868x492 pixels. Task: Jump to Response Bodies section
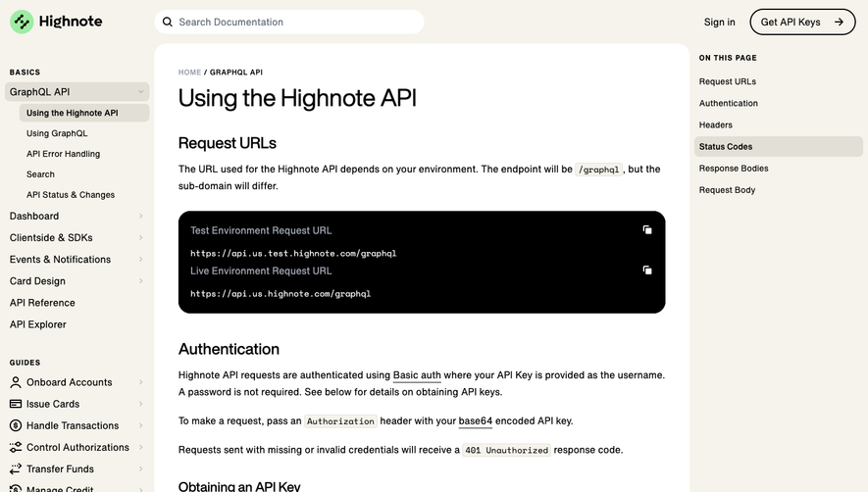coord(734,169)
